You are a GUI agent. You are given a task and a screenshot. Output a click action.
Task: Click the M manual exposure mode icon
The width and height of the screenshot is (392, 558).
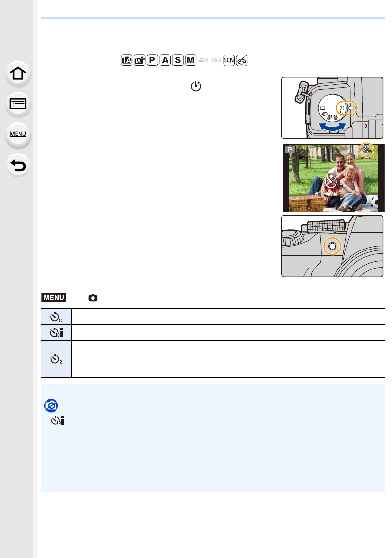click(x=191, y=60)
